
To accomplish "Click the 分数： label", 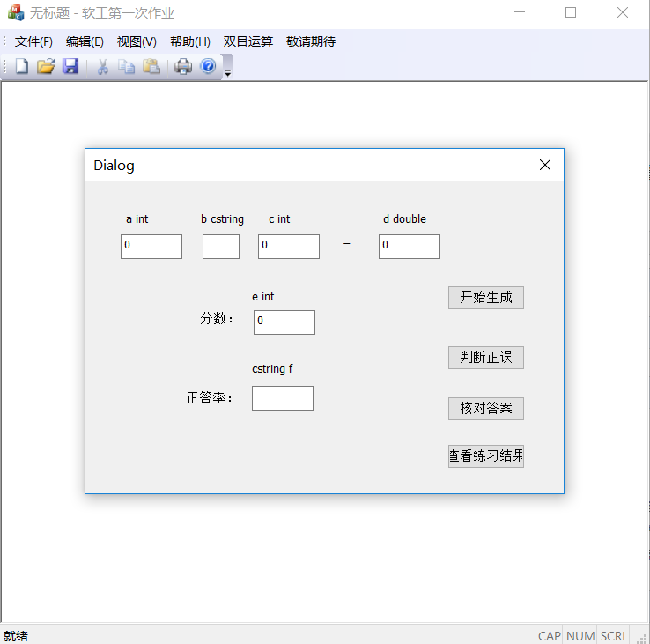I will [217, 318].
